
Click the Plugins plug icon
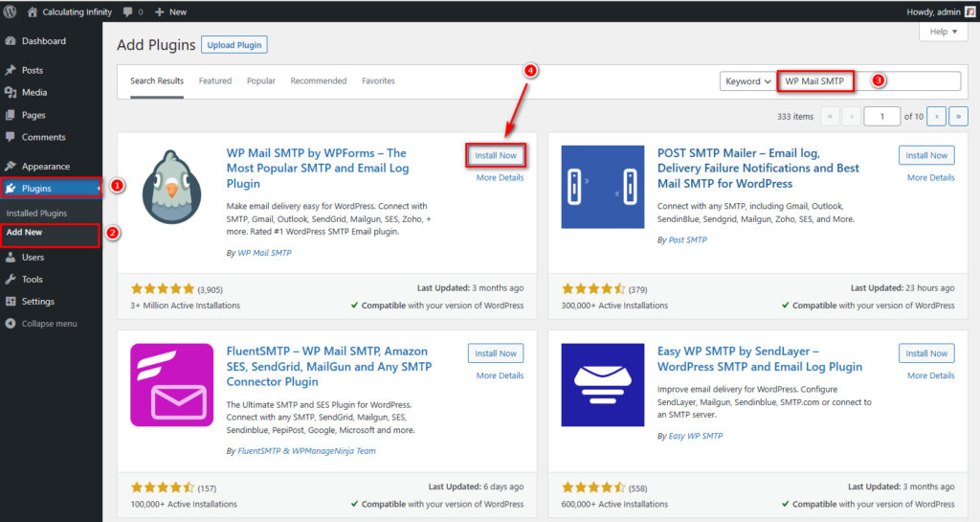(x=10, y=188)
